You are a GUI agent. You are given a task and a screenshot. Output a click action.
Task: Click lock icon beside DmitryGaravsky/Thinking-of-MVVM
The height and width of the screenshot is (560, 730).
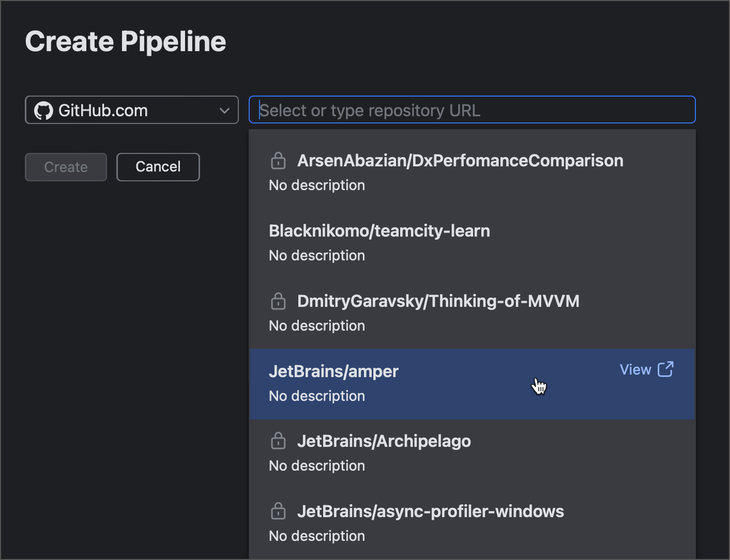[278, 301]
